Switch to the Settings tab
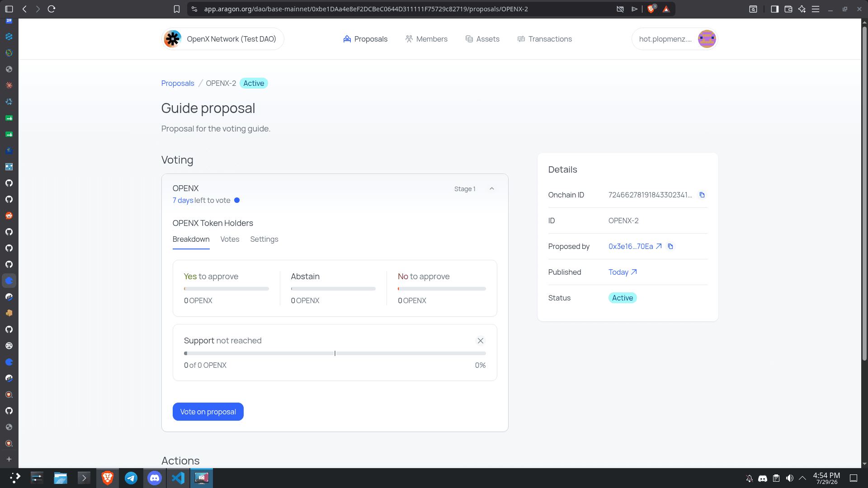The image size is (868, 488). 264,239
